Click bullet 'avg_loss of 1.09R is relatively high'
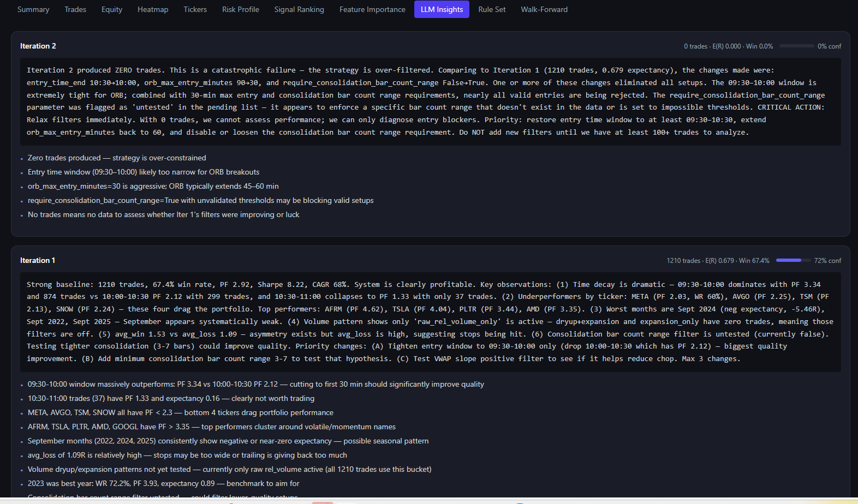Viewport: 858px width, 504px height. 187,455
